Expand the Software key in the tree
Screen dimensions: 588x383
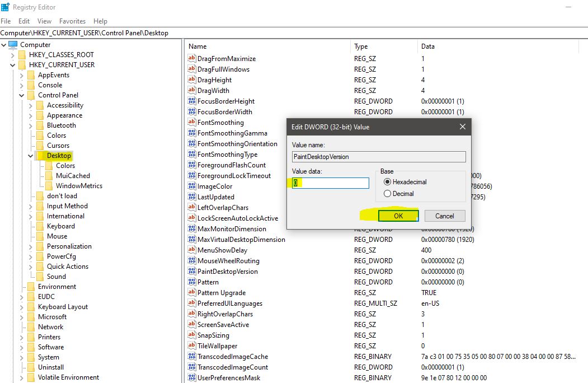pos(21,347)
